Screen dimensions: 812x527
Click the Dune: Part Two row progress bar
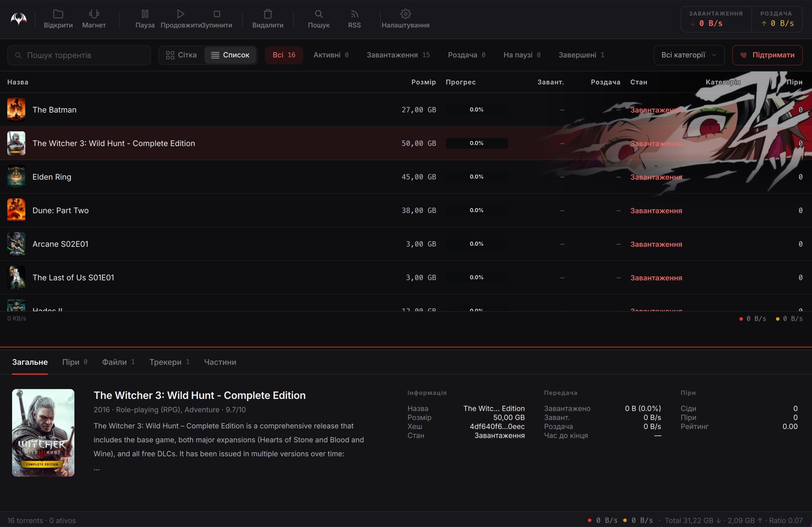477,210
